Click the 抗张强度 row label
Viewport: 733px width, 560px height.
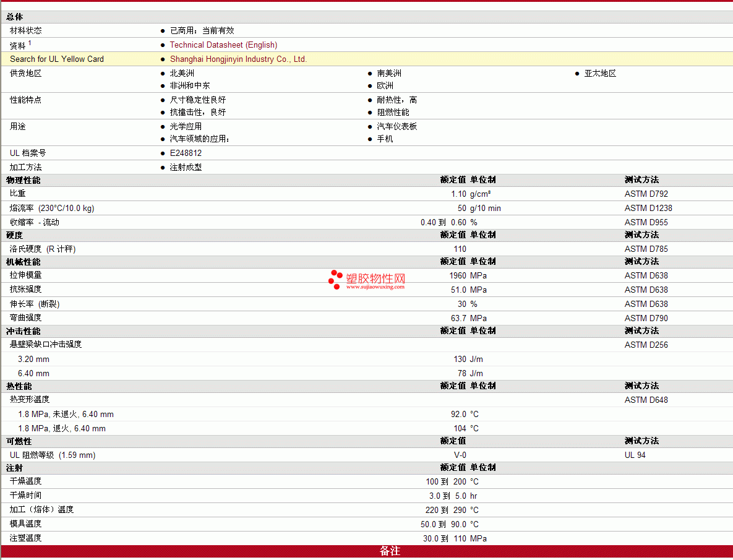(26, 290)
